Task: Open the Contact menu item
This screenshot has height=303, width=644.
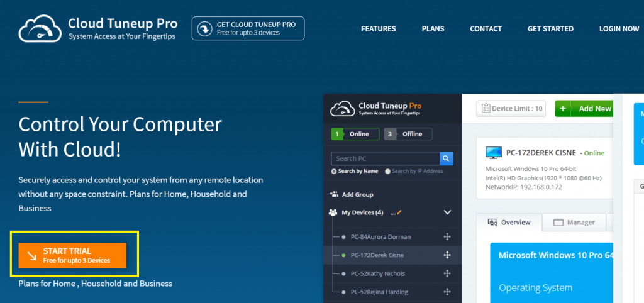Action: point(486,29)
